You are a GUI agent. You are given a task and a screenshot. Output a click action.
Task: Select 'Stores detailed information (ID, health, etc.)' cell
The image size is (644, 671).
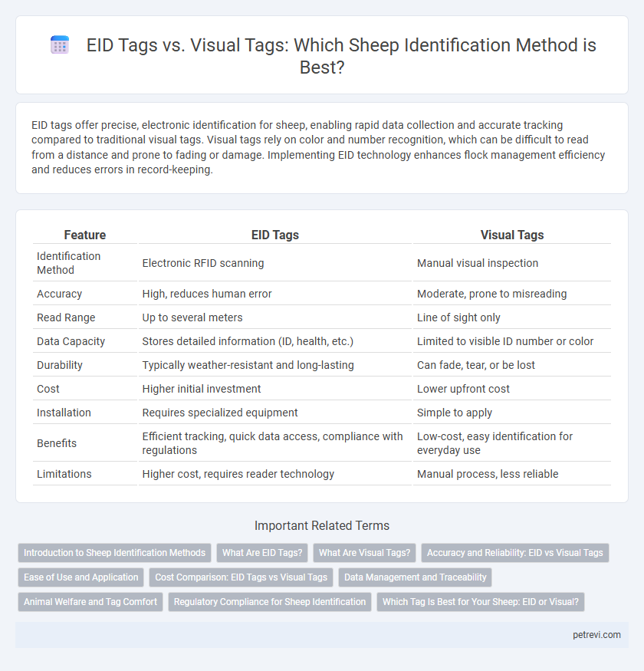pos(274,341)
